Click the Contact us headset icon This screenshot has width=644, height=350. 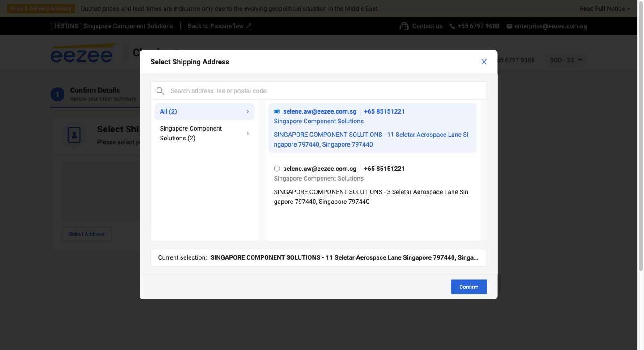[404, 26]
